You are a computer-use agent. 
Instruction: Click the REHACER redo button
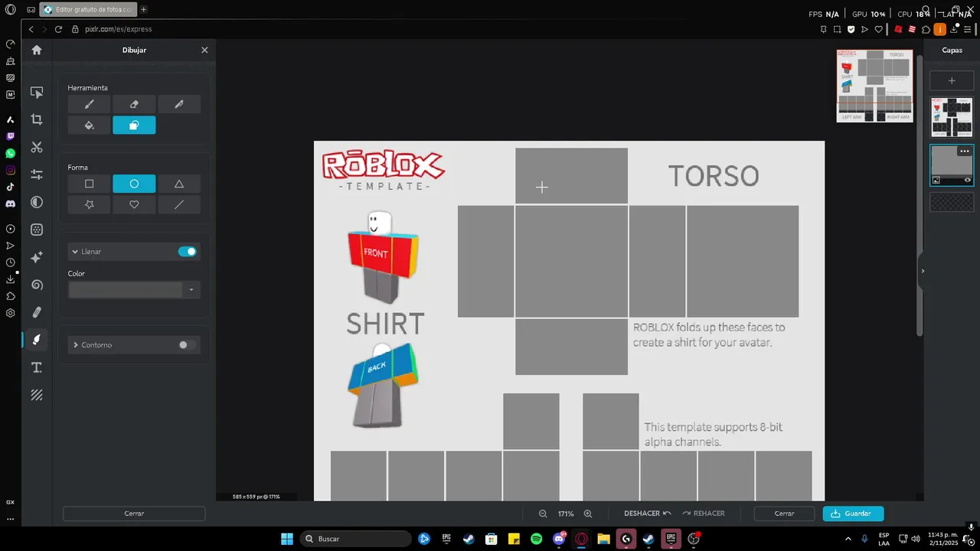click(x=703, y=514)
